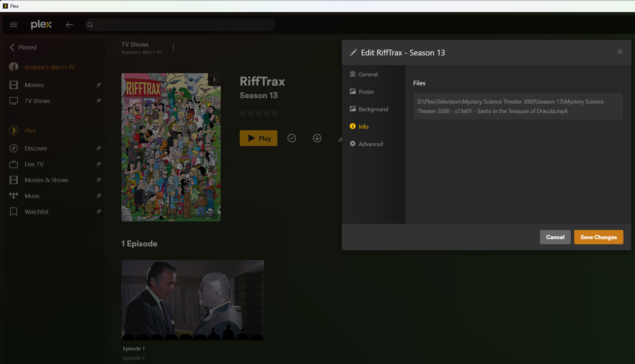Viewport: 635px width, 364px height.
Task: Switch to the General tab
Action: click(x=368, y=74)
